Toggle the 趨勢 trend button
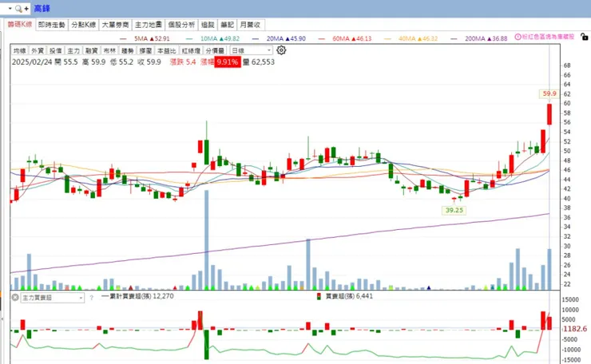 coord(128,50)
